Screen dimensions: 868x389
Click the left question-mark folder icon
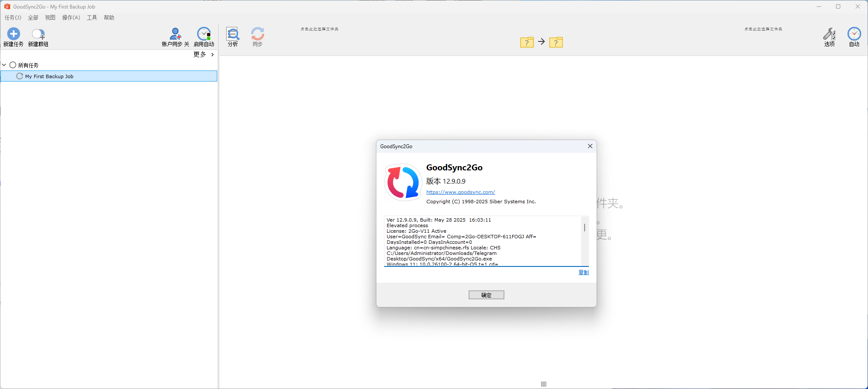tap(527, 42)
